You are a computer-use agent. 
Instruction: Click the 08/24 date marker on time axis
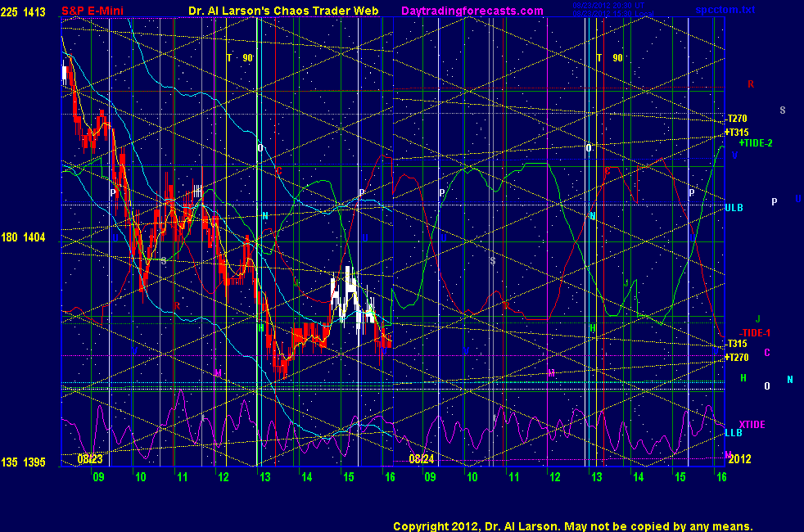click(420, 459)
